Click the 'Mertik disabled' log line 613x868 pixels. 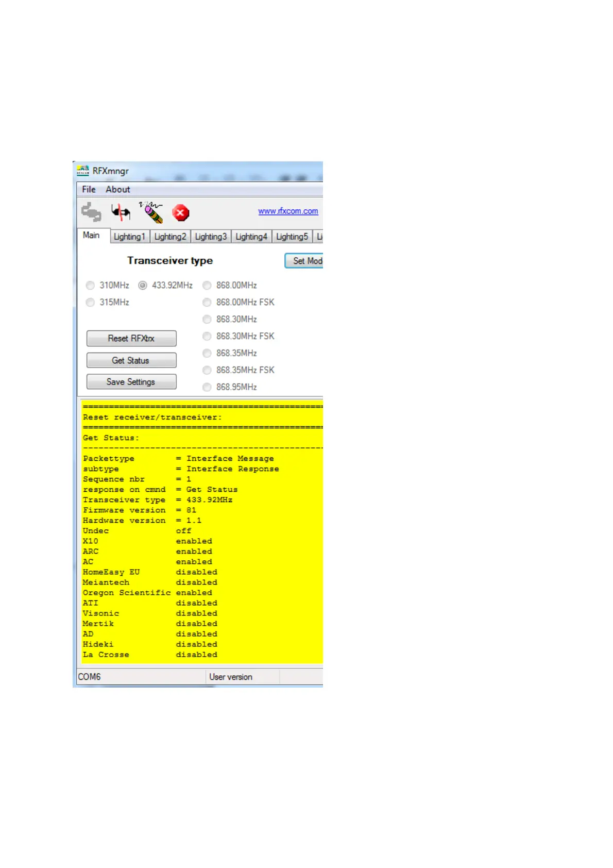click(x=150, y=624)
